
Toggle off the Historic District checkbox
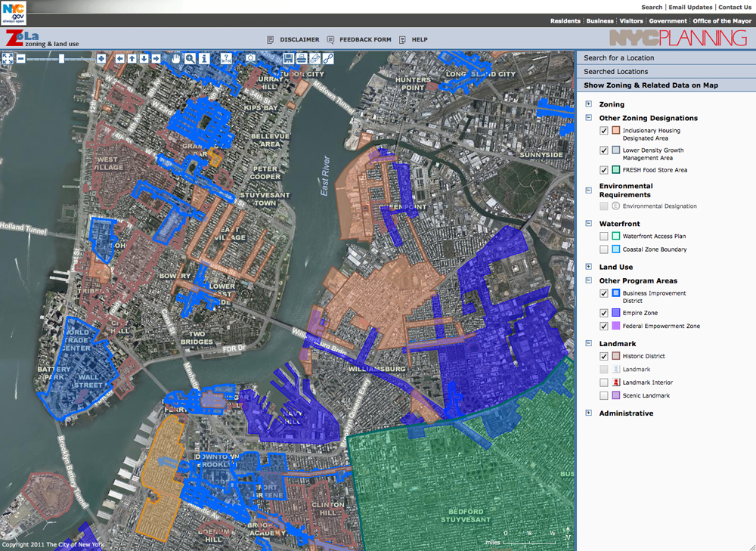pyautogui.click(x=603, y=356)
